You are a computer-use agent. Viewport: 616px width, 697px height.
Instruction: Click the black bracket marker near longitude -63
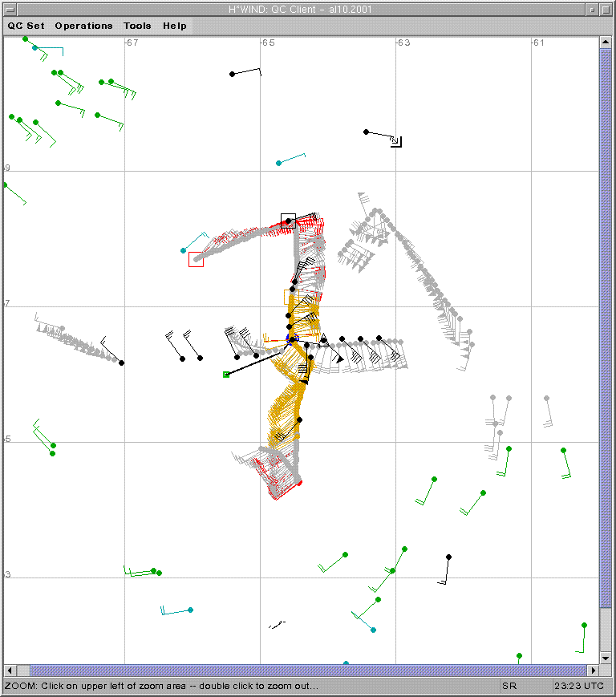396,142
